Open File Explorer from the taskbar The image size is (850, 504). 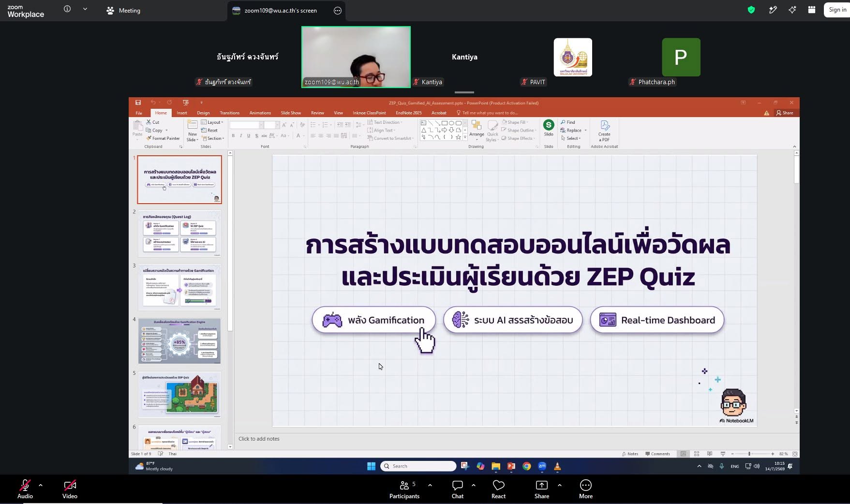[495, 466]
